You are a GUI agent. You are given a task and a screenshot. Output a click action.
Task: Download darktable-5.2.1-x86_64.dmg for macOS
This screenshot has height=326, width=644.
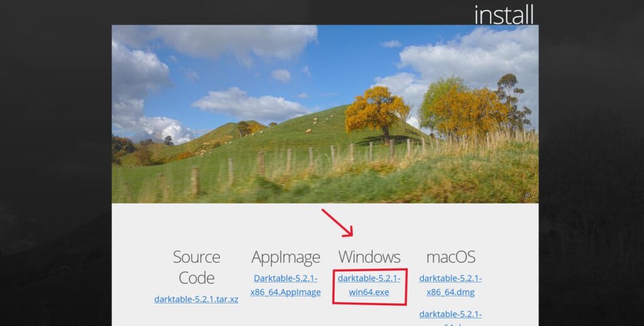point(450,285)
